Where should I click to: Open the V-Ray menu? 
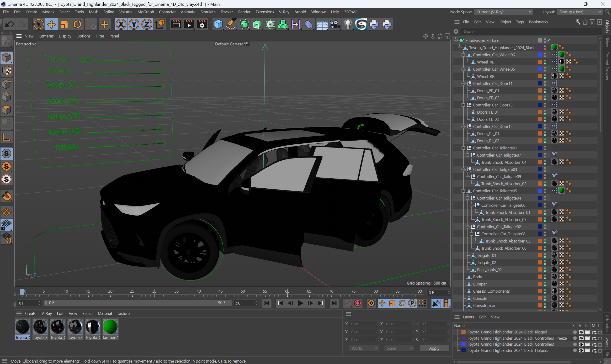tap(284, 12)
